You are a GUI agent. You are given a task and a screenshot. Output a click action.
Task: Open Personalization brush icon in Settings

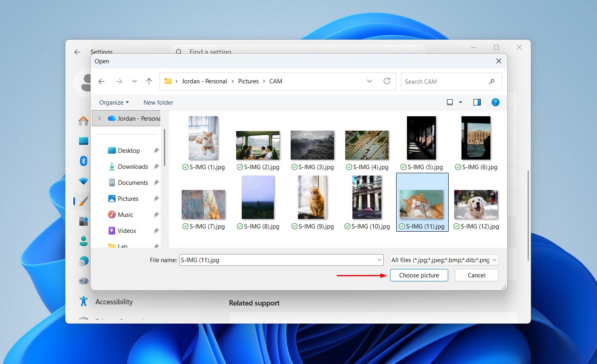coord(83,201)
